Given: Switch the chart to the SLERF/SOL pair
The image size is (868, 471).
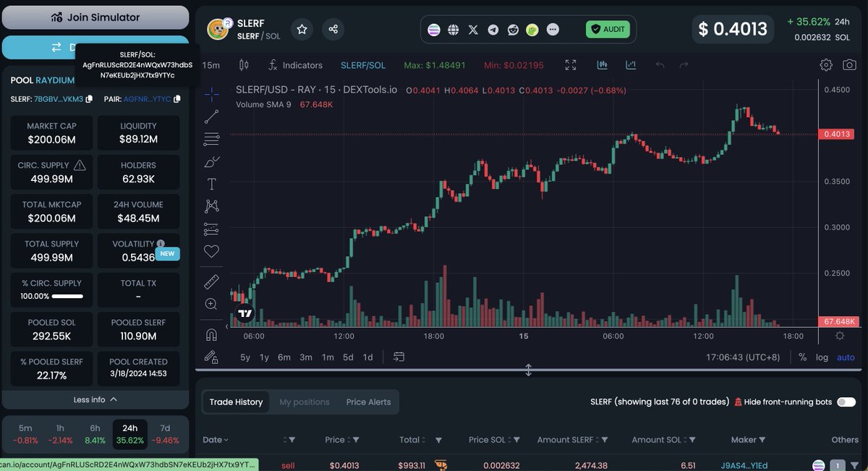Looking at the screenshot, I should click(363, 65).
